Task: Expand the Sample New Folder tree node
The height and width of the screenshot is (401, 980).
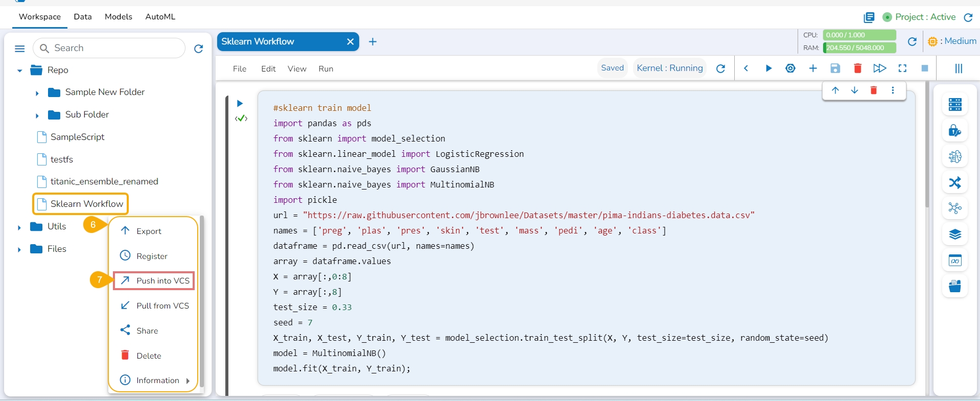Action: pos(37,93)
